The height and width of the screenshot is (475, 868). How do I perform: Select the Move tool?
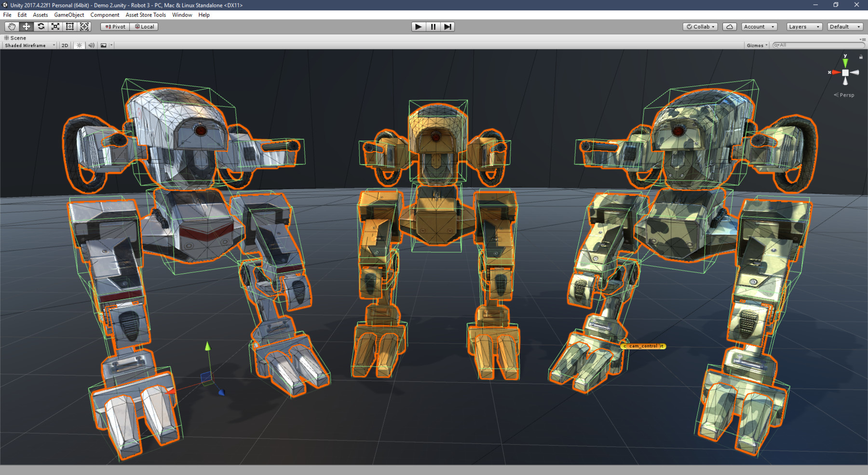coord(26,27)
